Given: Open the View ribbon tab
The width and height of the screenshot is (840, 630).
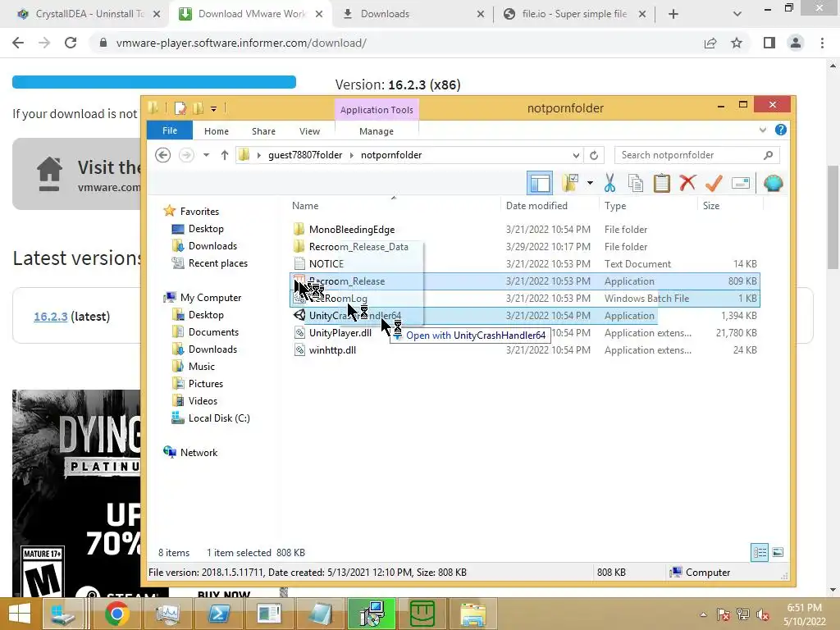Looking at the screenshot, I should tap(309, 131).
